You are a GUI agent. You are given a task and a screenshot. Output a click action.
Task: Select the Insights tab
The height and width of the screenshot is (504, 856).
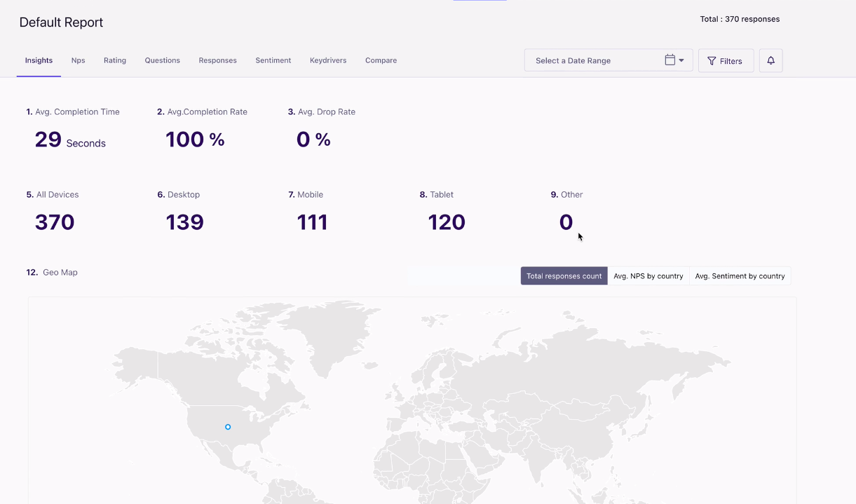39,60
